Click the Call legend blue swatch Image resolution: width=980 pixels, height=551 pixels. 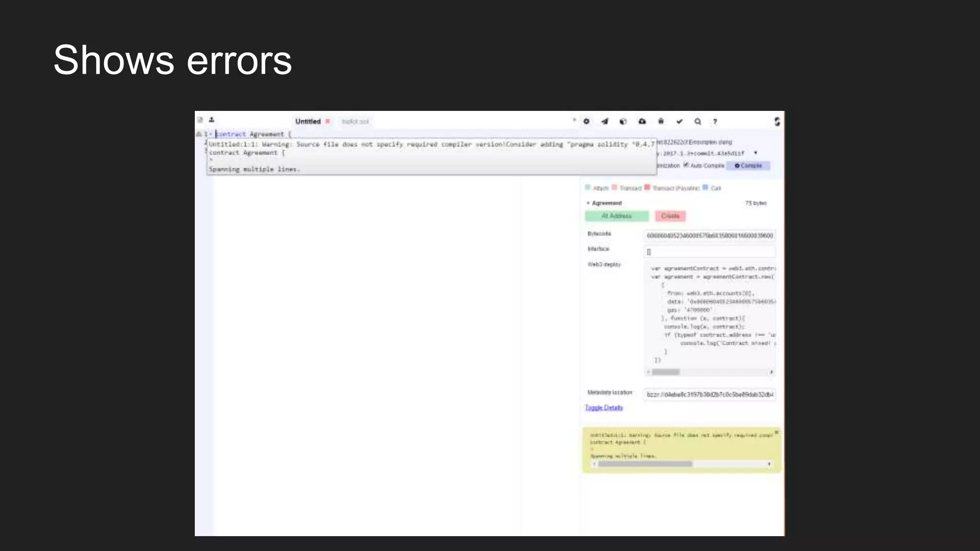point(705,187)
